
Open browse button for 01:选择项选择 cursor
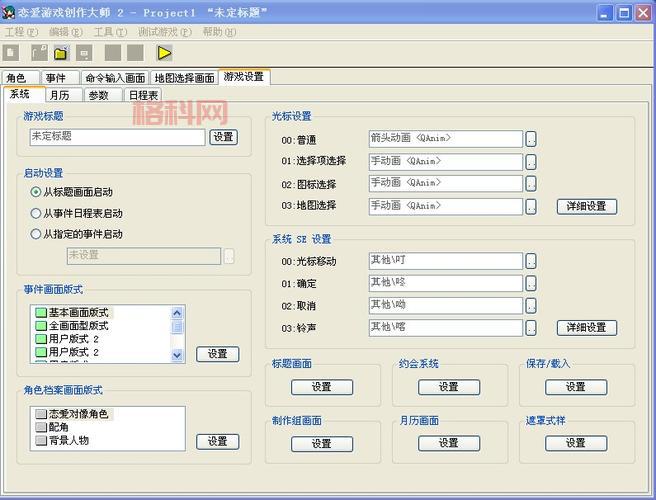point(531,162)
